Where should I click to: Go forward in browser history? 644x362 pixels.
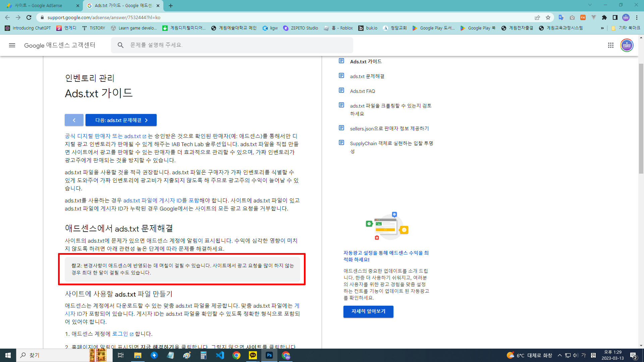18,17
